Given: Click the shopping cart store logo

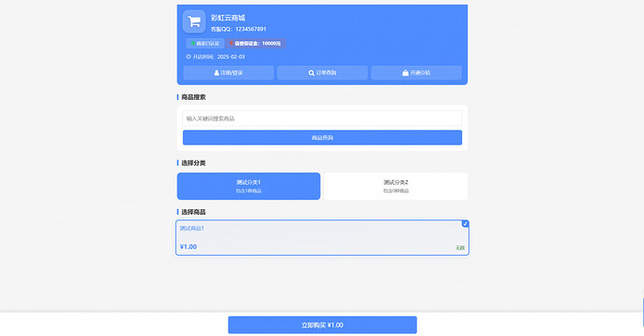Looking at the screenshot, I should [x=194, y=21].
